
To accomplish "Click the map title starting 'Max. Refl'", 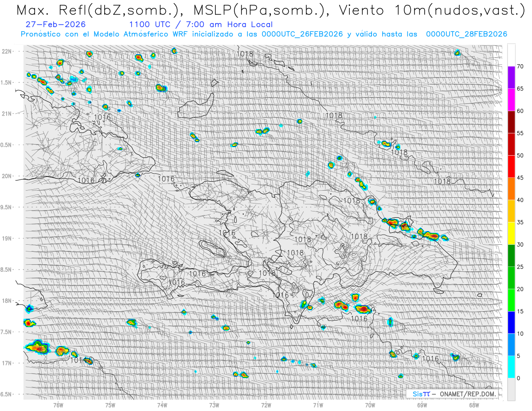I will pos(270,10).
